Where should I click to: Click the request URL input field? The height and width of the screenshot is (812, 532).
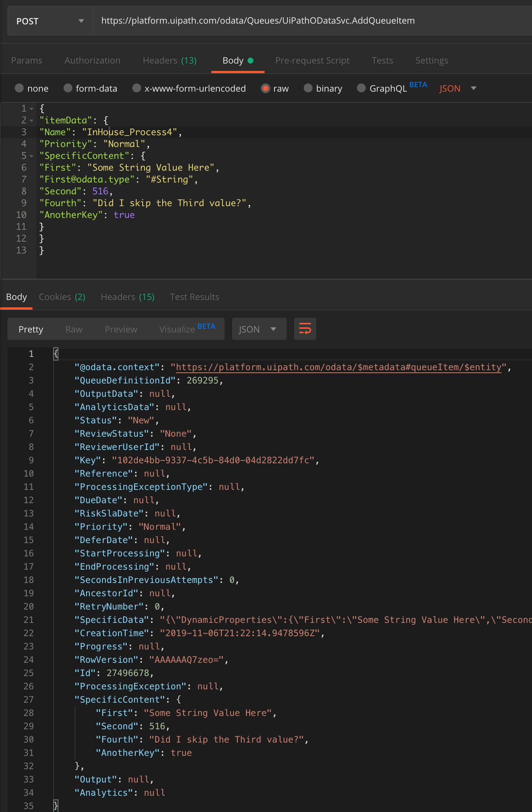click(312, 21)
